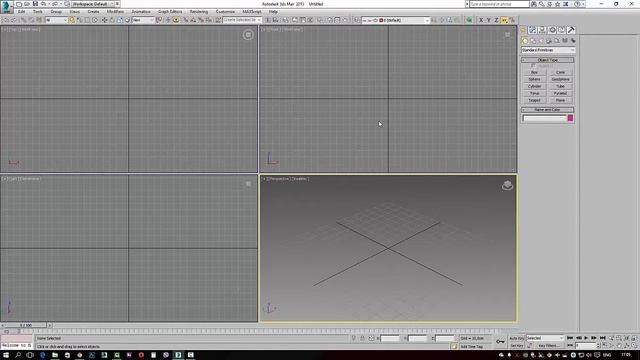Select the Cameras category icon
Viewport: 640px width, 360px height.
coord(549,41)
